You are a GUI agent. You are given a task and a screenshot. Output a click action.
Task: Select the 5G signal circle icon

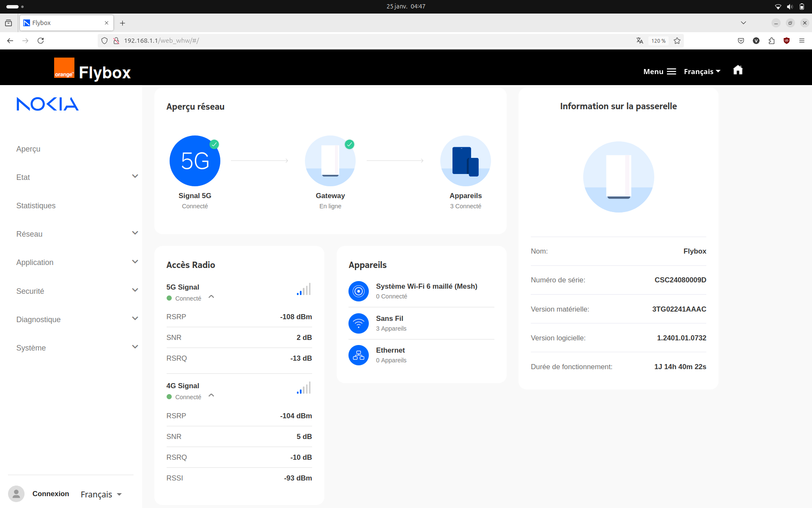[195, 161]
